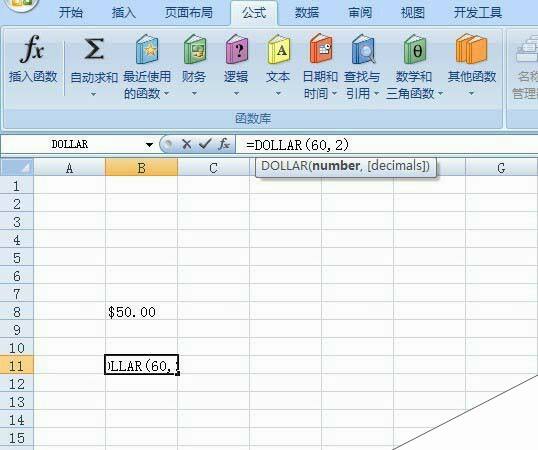Select the 公式 (Formulas) tab
538x450 pixels.
pos(254,13)
